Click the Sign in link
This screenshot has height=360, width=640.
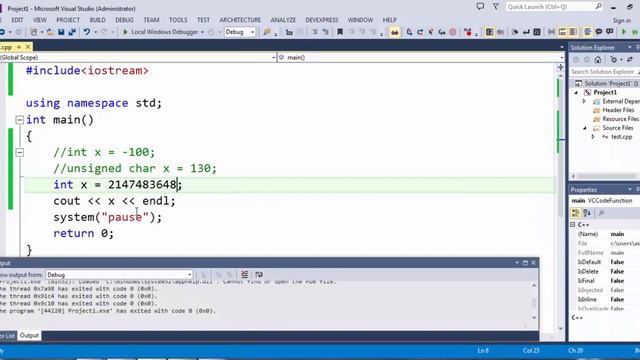(x=622, y=20)
